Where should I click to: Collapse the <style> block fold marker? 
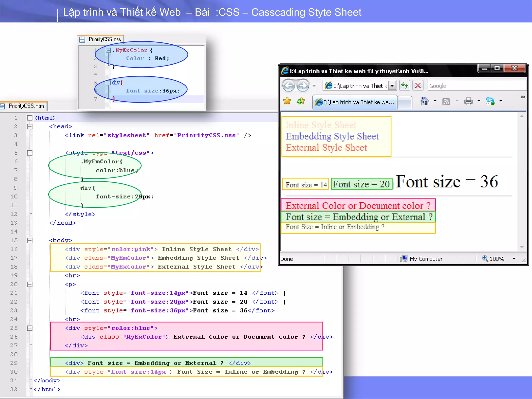(x=30, y=153)
